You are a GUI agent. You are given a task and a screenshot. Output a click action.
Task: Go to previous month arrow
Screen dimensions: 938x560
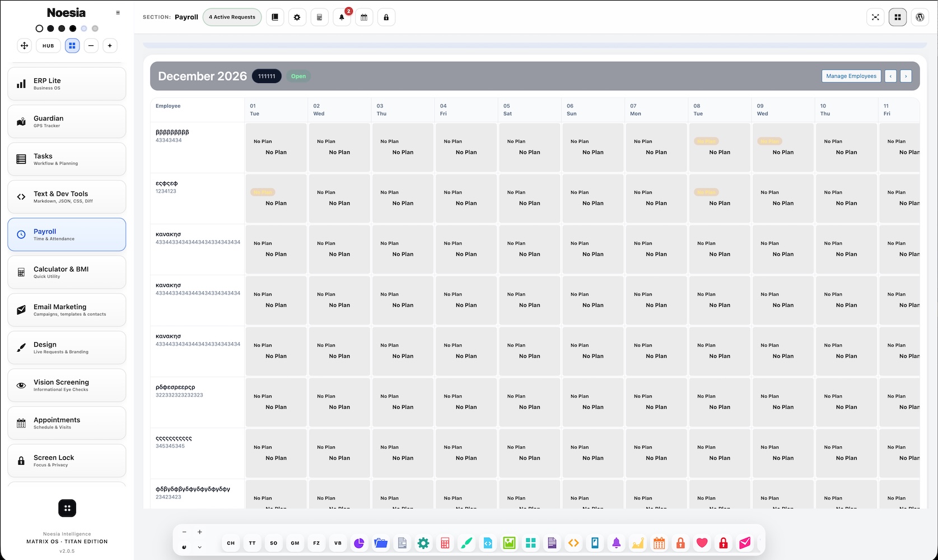point(890,76)
